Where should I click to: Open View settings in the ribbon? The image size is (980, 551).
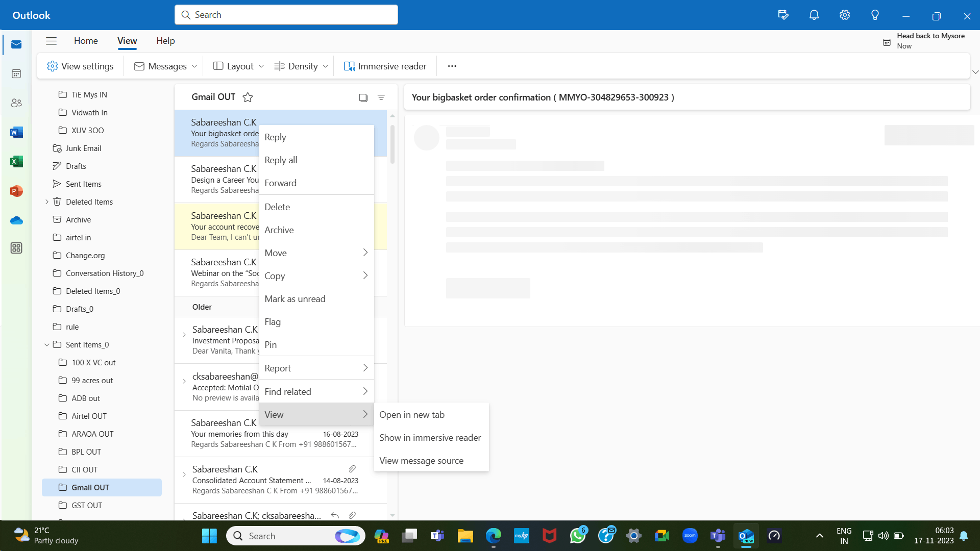(x=80, y=66)
